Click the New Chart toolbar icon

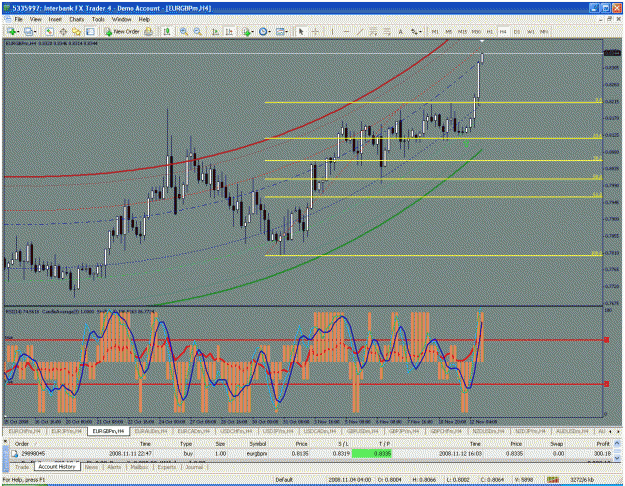[12, 31]
